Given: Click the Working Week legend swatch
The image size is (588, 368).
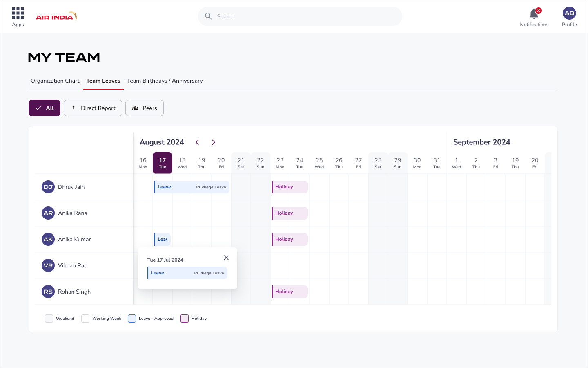Looking at the screenshot, I should click(x=85, y=319).
